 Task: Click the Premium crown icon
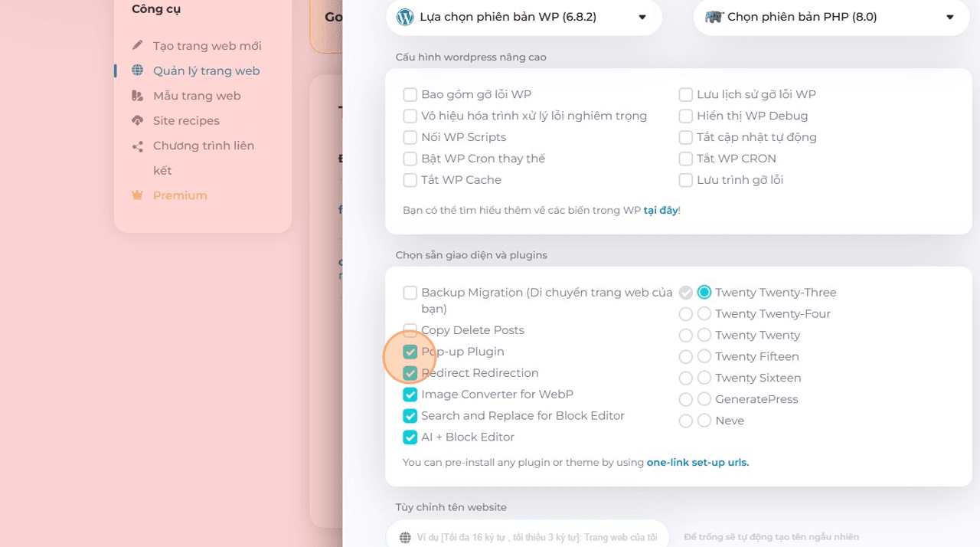coord(137,195)
